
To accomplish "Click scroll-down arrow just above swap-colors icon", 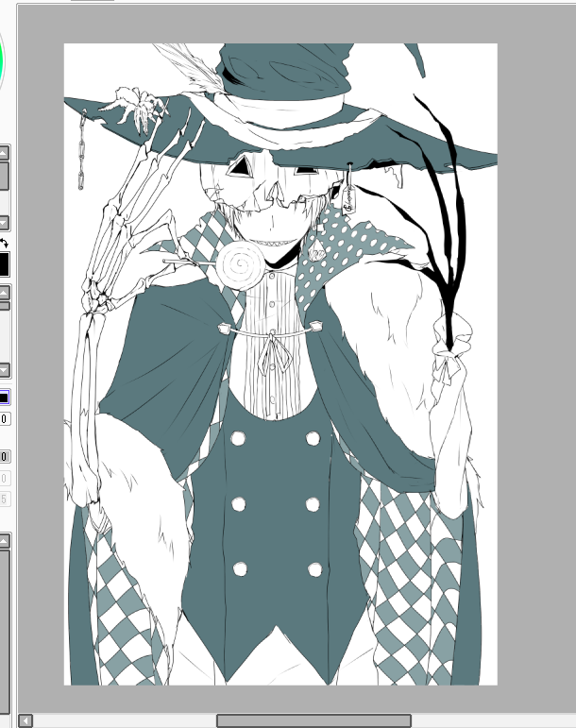I will [x=4, y=223].
